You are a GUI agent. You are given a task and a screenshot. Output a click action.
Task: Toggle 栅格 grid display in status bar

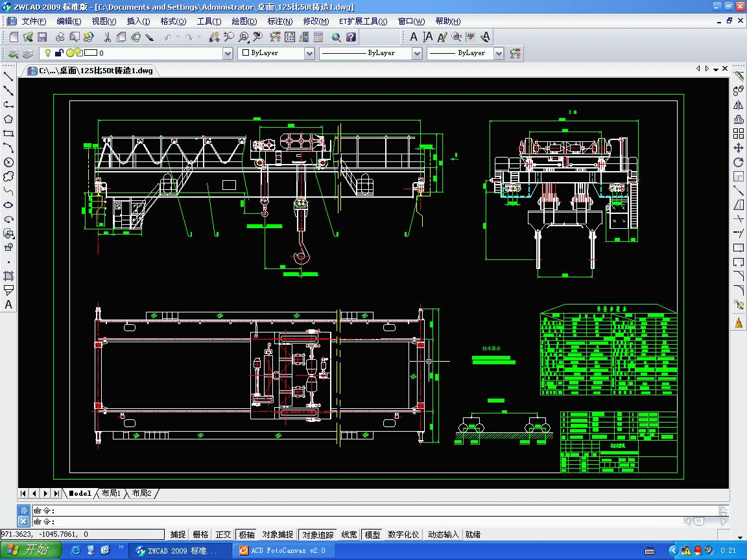click(200, 535)
